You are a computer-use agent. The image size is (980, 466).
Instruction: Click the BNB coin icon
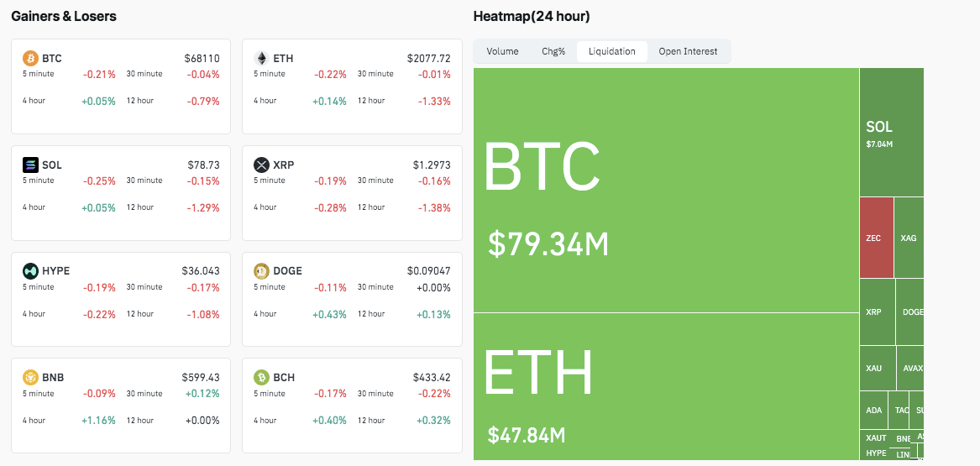(30, 378)
